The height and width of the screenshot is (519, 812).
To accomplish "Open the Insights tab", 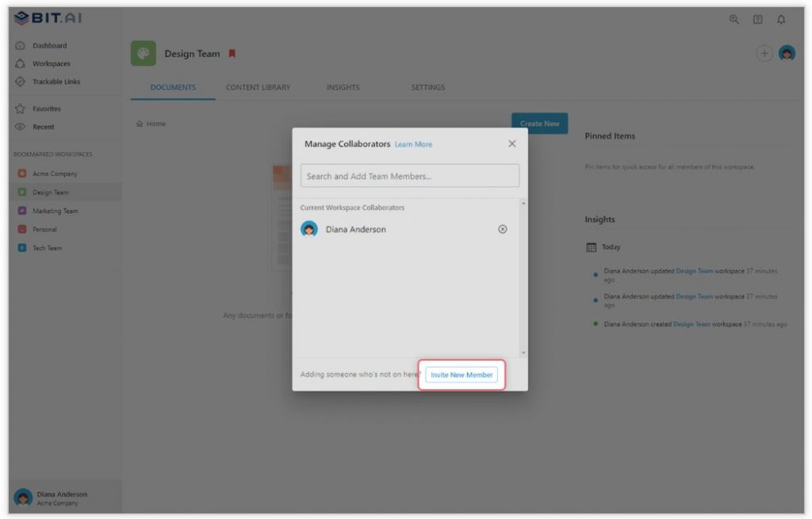I will 342,87.
